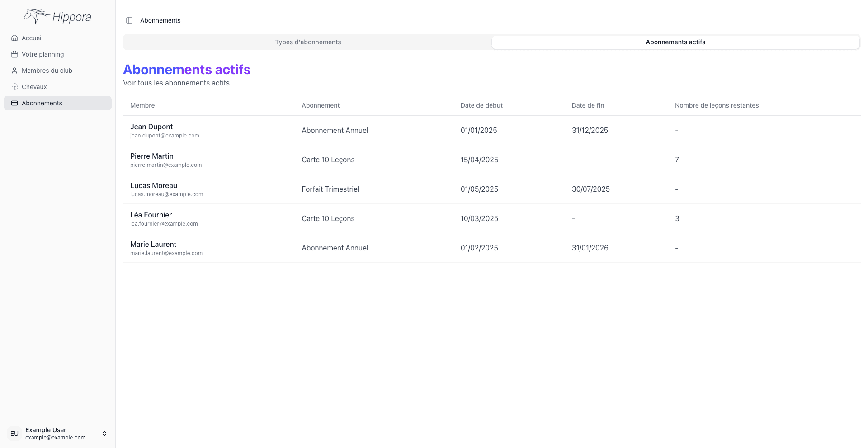Open Membres du club page
The width and height of the screenshot is (868, 448).
pos(47,71)
